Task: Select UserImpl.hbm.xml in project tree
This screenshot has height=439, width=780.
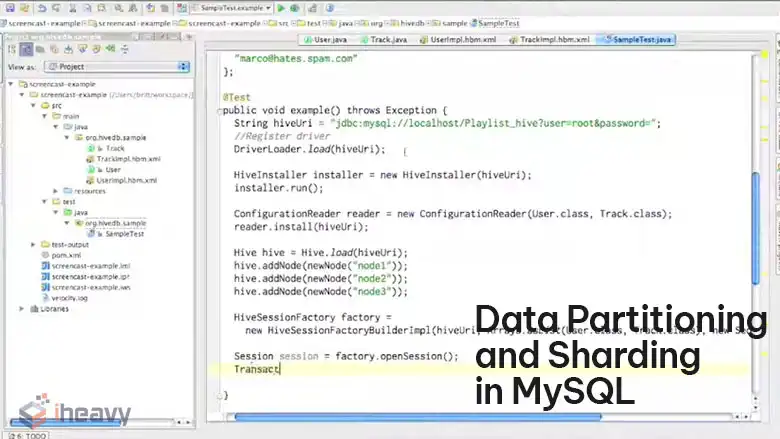Action: pyautogui.click(x=126, y=180)
